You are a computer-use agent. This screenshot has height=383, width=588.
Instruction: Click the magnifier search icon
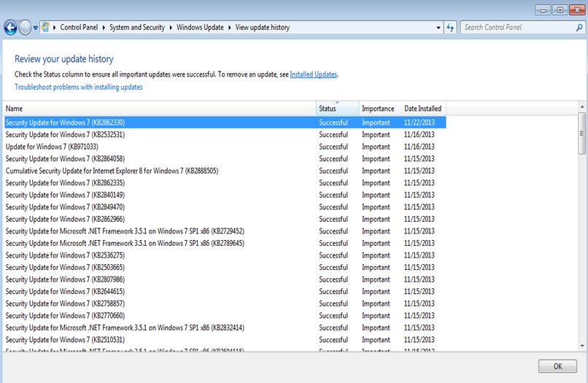[x=579, y=28]
